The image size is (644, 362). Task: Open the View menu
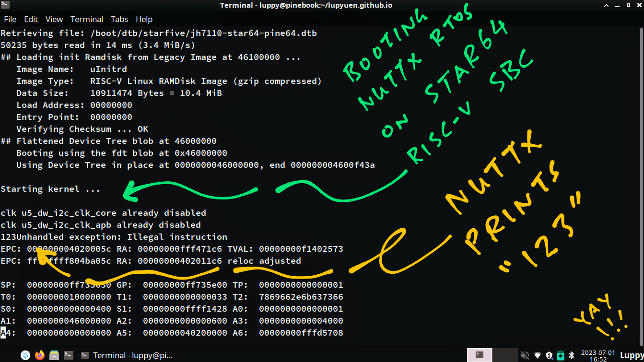point(54,19)
